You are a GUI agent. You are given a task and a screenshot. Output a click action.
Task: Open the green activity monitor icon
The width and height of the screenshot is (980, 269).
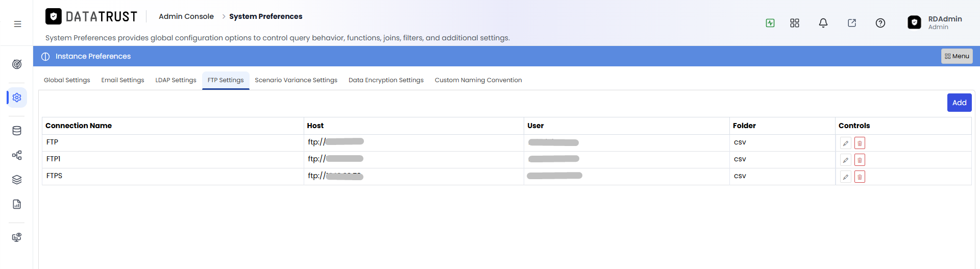[x=770, y=23]
